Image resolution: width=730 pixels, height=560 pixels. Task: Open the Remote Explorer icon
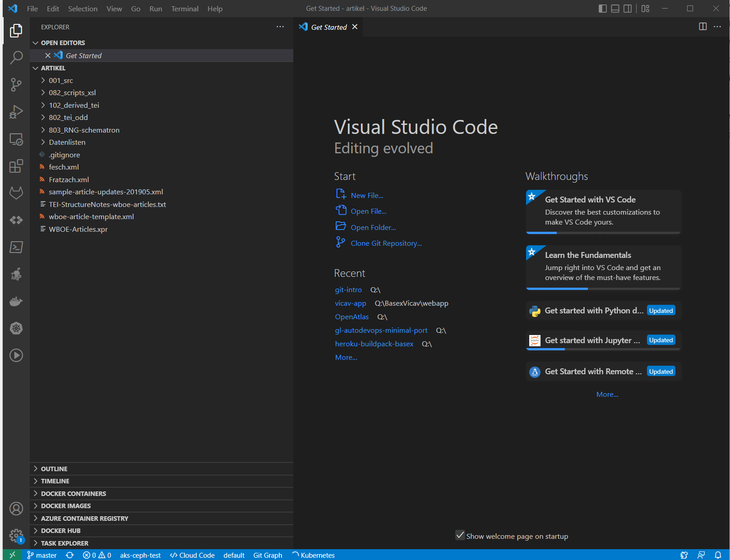click(x=16, y=139)
